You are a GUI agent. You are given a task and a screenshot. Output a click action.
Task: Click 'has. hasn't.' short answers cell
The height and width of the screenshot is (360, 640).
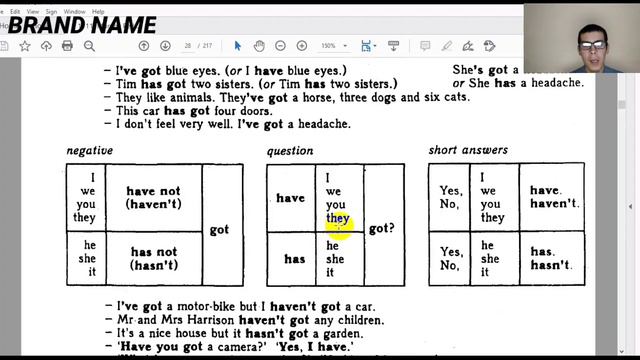(552, 258)
